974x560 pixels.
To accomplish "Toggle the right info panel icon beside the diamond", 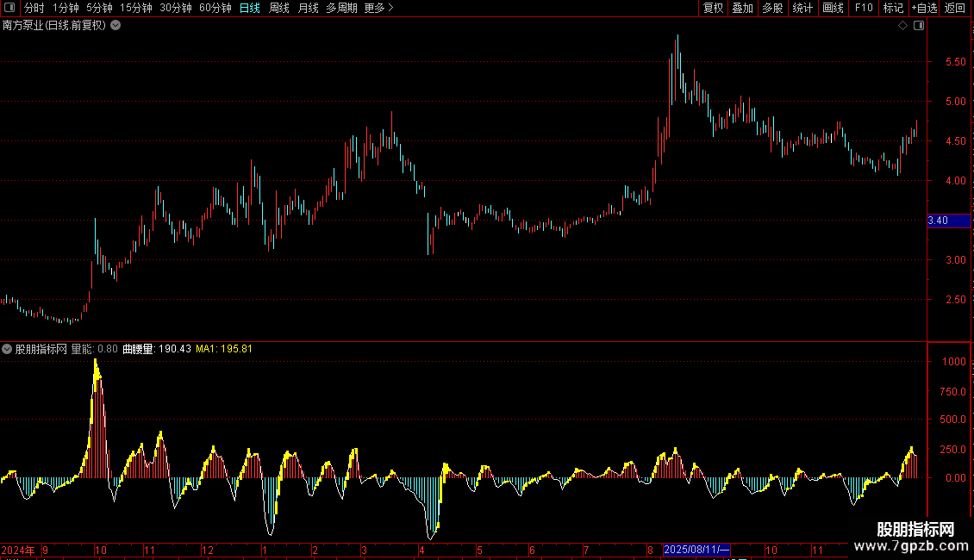I will [x=919, y=26].
